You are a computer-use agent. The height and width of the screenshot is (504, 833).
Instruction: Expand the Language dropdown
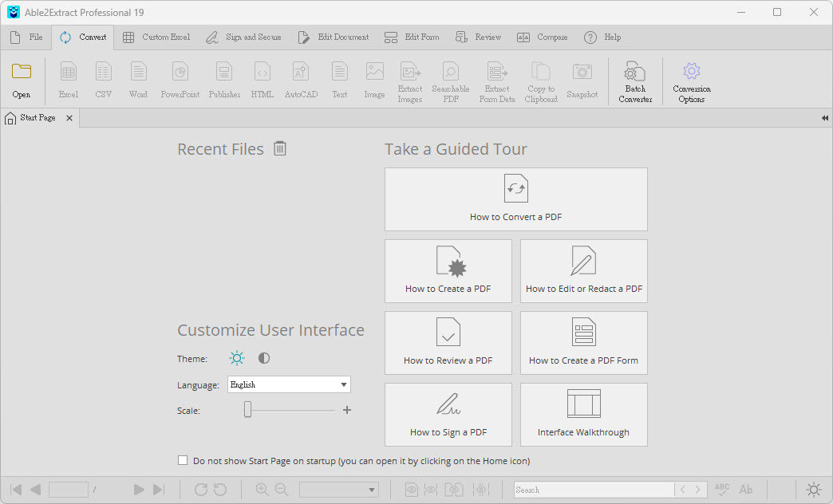point(344,384)
